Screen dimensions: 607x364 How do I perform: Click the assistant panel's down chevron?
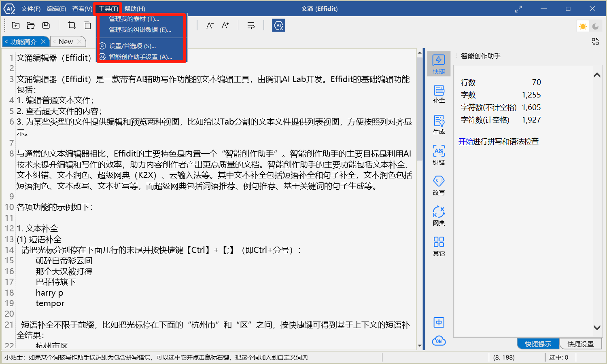tap(597, 328)
